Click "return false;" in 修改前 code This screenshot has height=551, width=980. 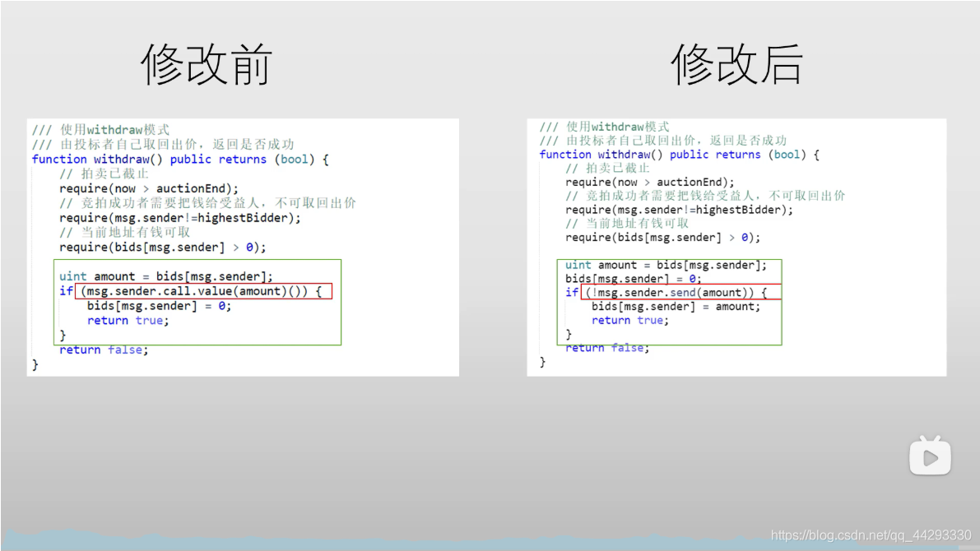[x=104, y=350]
